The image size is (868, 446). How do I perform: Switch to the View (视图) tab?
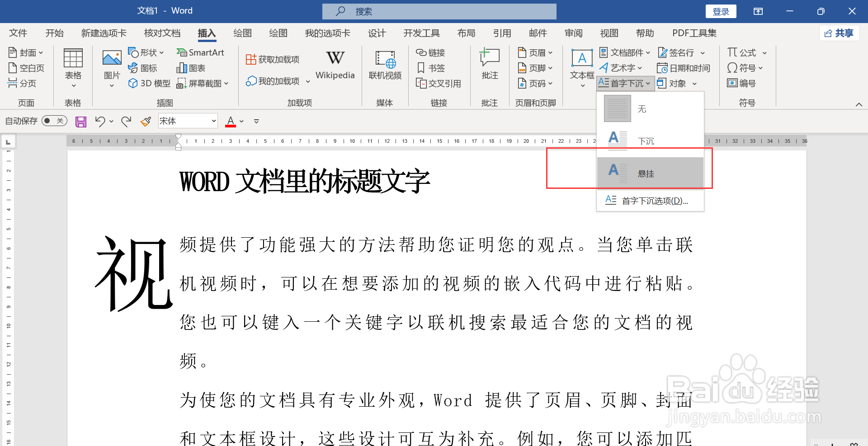[x=609, y=33]
